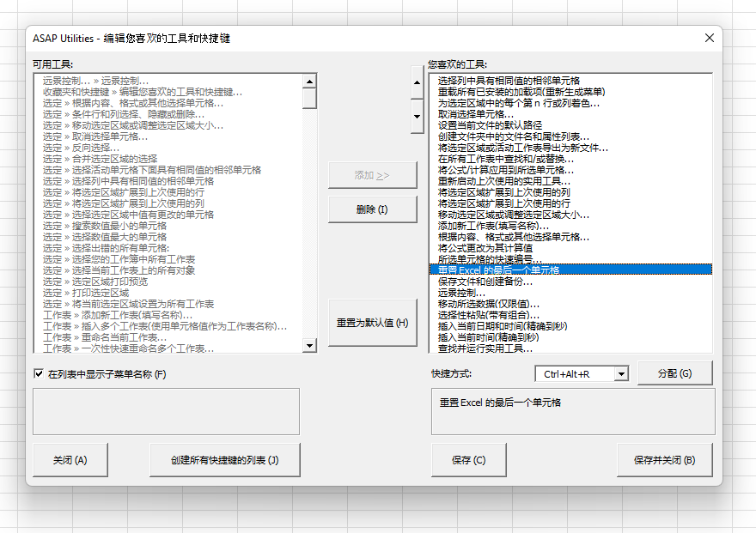Select 选定 » 移动选定区域或调整选定区域大小... in available tools

click(x=132, y=125)
